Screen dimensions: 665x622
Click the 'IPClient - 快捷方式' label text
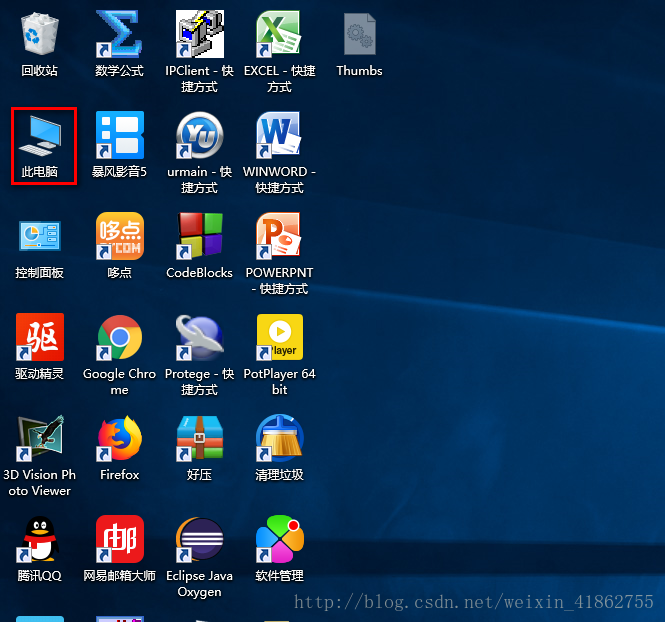199,78
